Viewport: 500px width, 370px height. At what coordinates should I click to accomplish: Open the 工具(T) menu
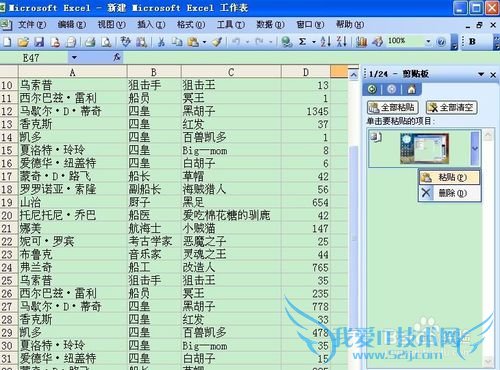coord(231,25)
